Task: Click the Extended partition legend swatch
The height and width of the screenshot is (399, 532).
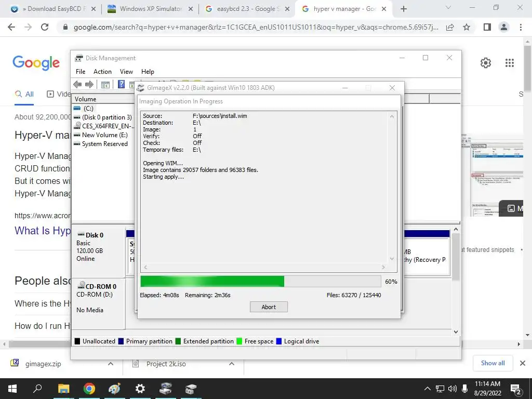Action: (178, 341)
